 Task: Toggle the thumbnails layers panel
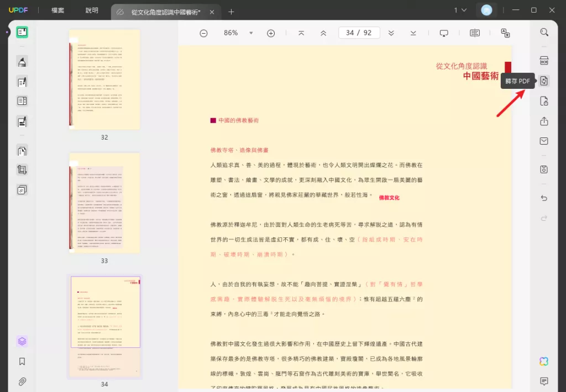click(22, 341)
